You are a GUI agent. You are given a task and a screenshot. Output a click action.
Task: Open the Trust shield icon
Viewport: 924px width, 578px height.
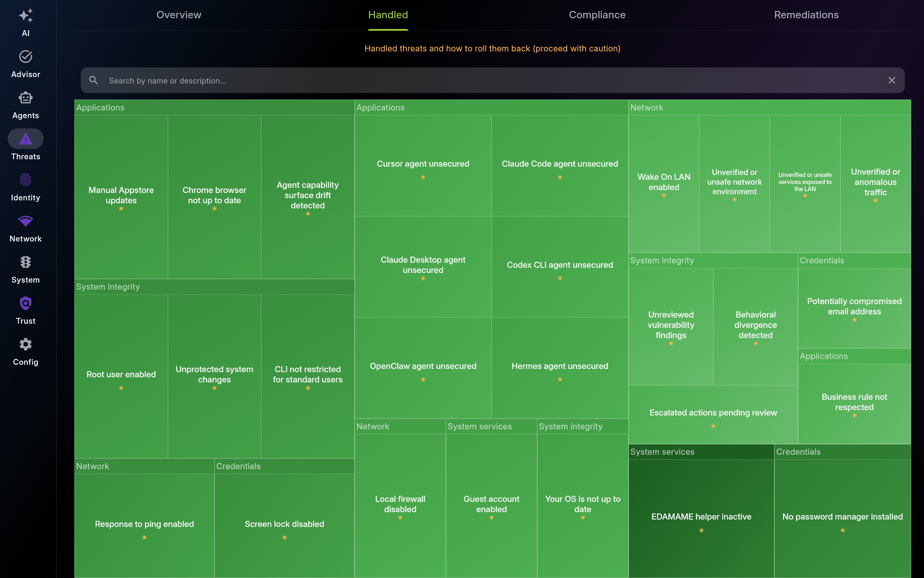coord(26,303)
